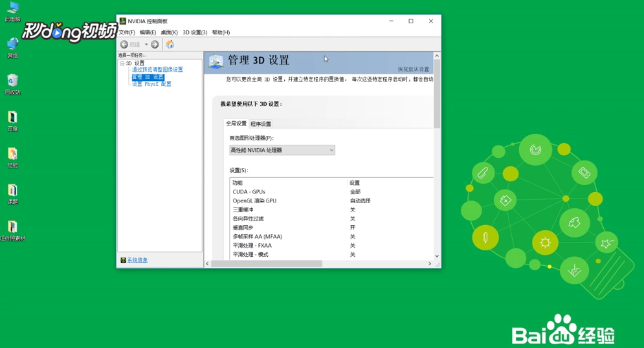Switch to the 全局设置 tab
The image size is (644, 348).
[x=236, y=123]
